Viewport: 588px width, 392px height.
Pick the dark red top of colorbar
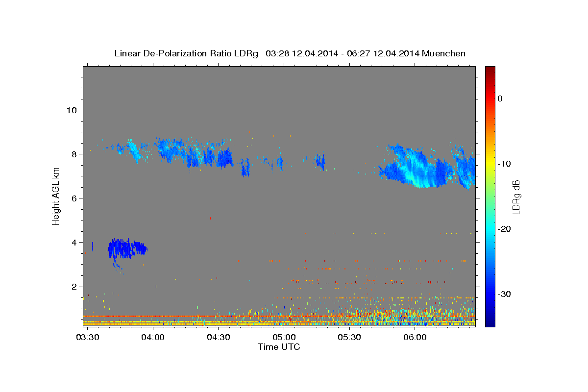(x=490, y=70)
